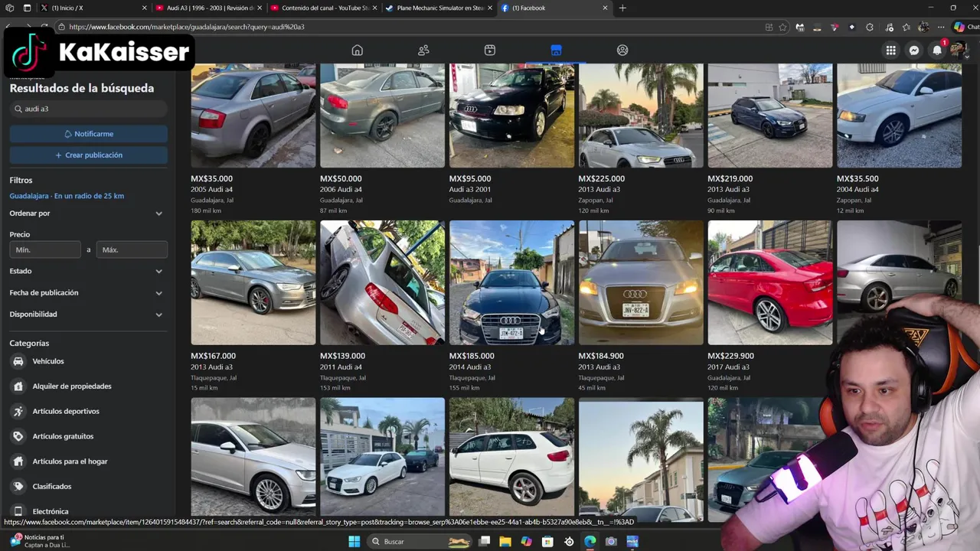Click the Noticias para ti taskbar widget
The image size is (980, 551).
pyautogui.click(x=41, y=541)
